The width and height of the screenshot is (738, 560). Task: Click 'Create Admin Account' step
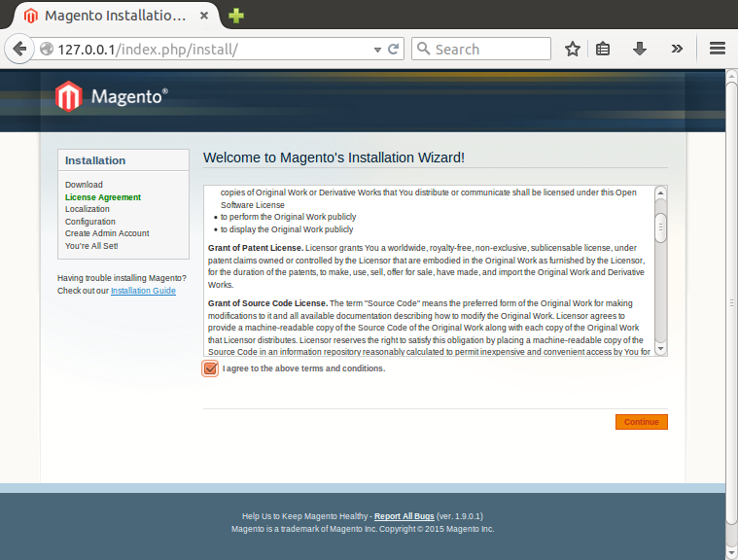coord(107,233)
